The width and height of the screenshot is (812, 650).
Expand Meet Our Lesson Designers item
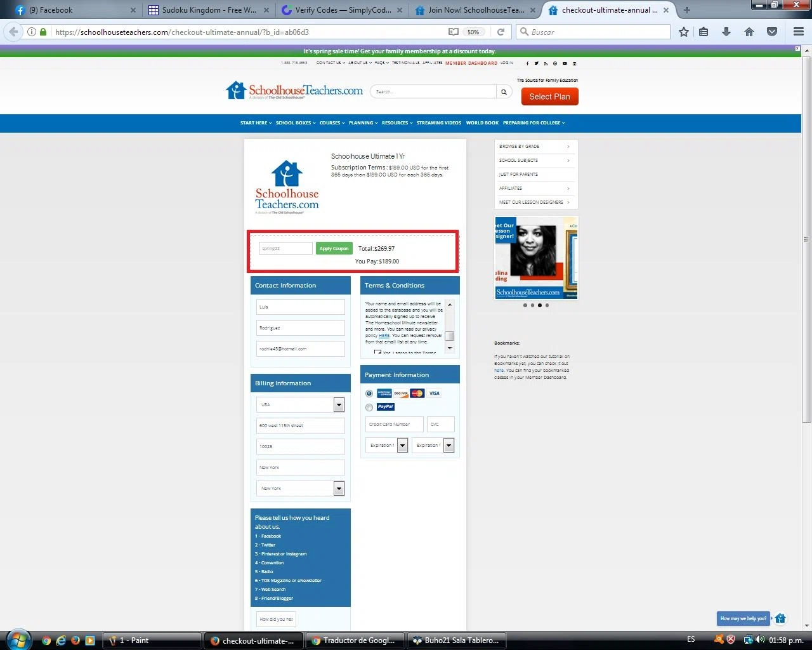[x=535, y=202]
